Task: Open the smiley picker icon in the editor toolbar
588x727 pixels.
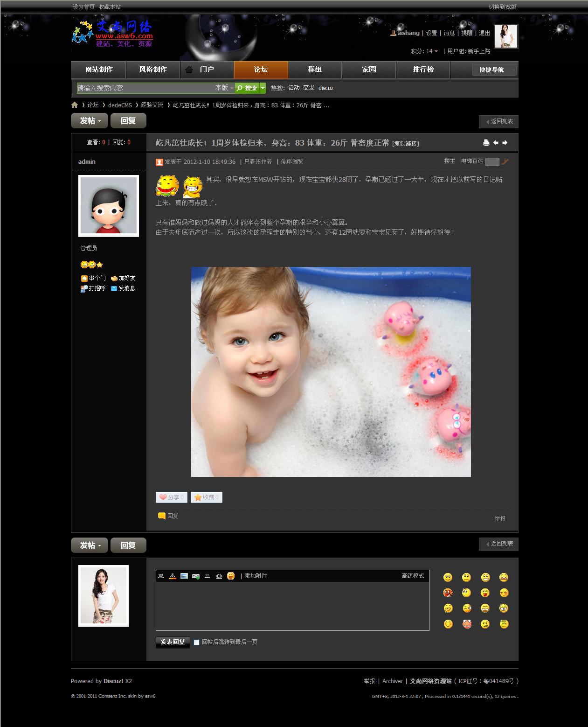Action: tap(231, 576)
